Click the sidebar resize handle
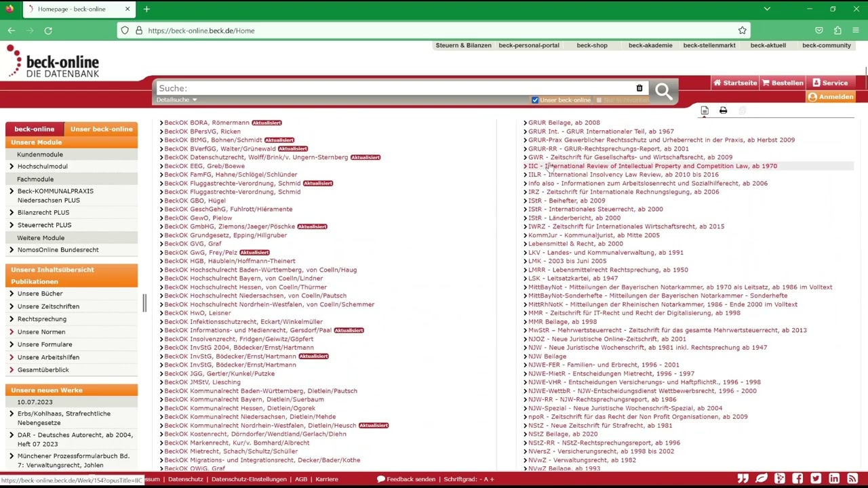The image size is (868, 488). click(144, 304)
